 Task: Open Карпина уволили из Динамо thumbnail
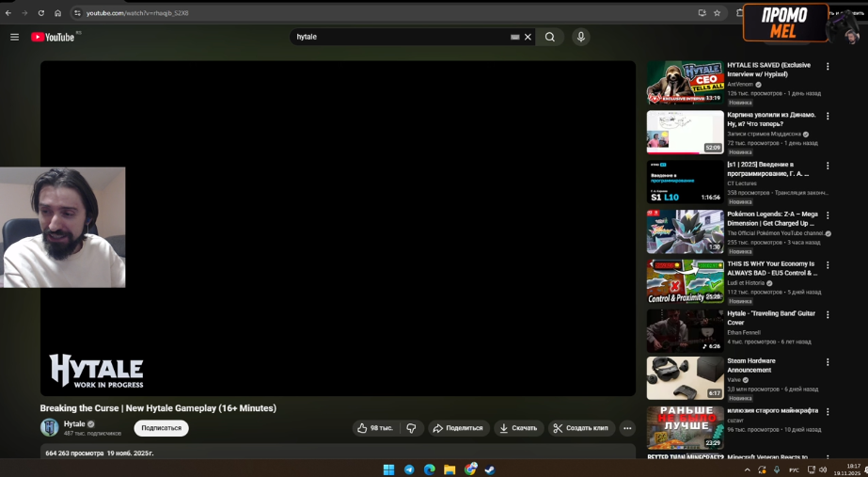(x=686, y=132)
